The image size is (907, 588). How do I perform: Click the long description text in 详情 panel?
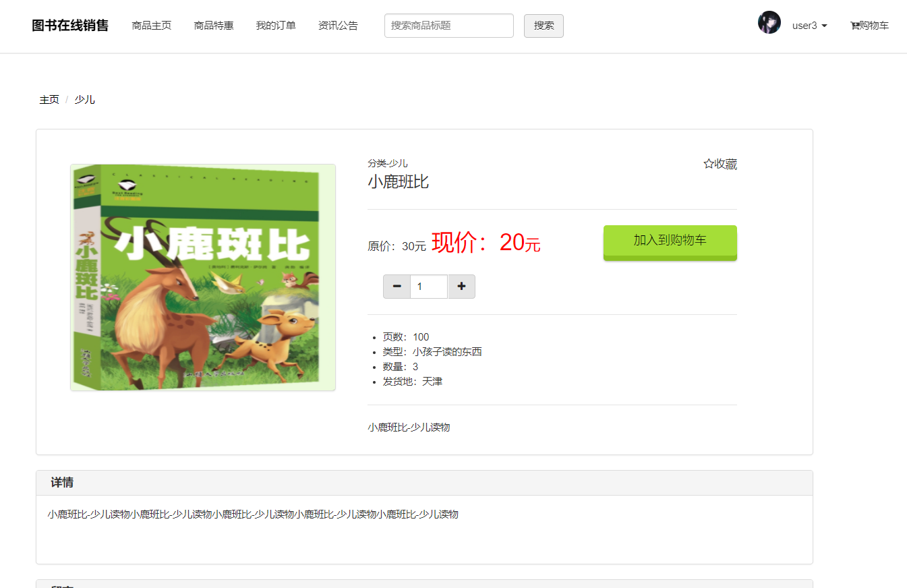tap(253, 514)
